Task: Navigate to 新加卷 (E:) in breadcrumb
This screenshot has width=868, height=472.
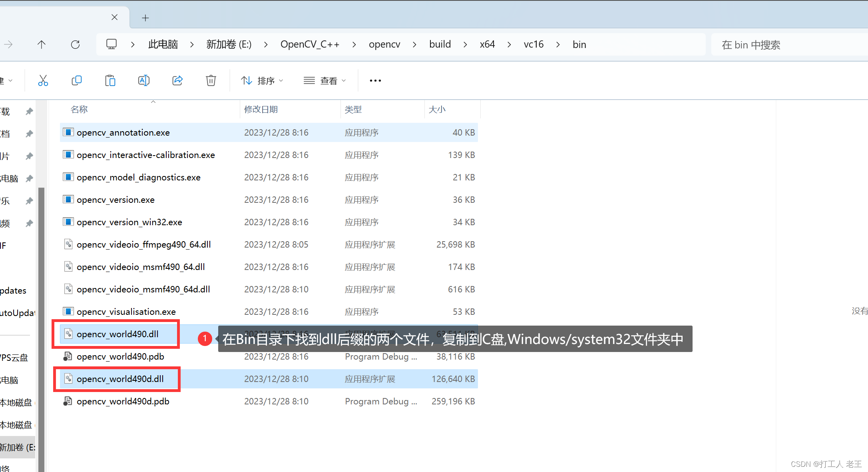Action: (229, 44)
